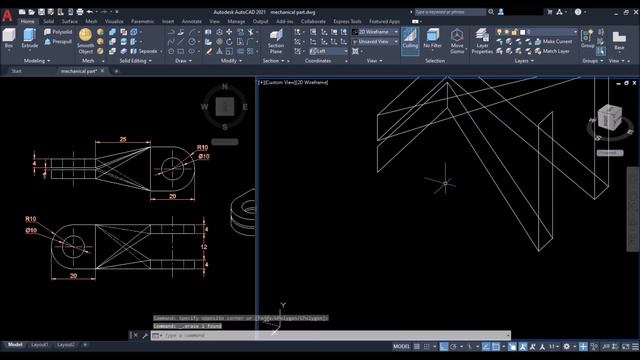Image resolution: width=640 pixels, height=360 pixels.
Task: Click the search magnifier icon
Action: [x=491, y=12]
